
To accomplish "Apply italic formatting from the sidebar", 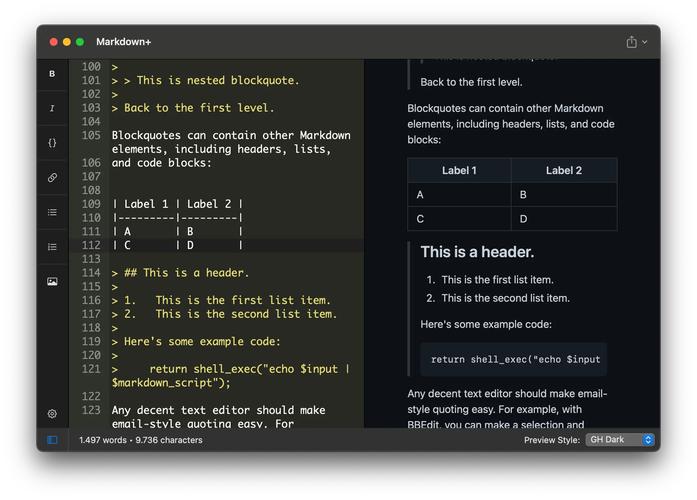I will [52, 108].
